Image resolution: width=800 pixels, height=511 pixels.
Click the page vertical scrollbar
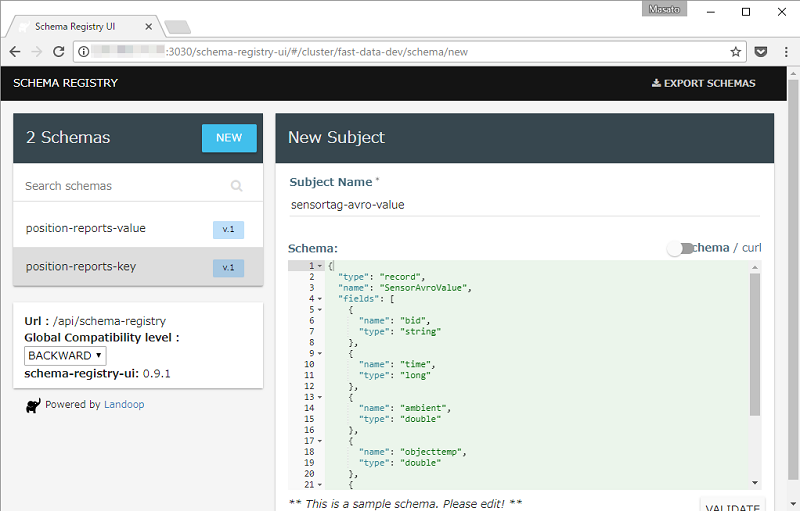pos(793,280)
